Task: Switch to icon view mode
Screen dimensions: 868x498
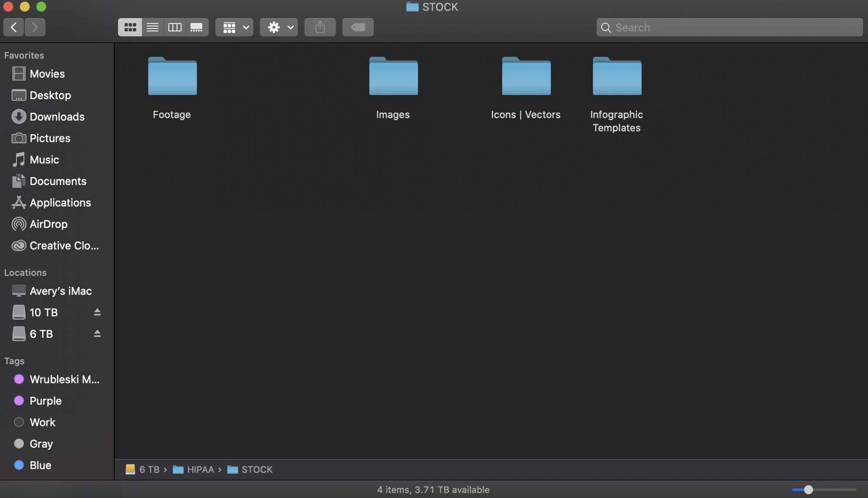Action: [x=130, y=27]
